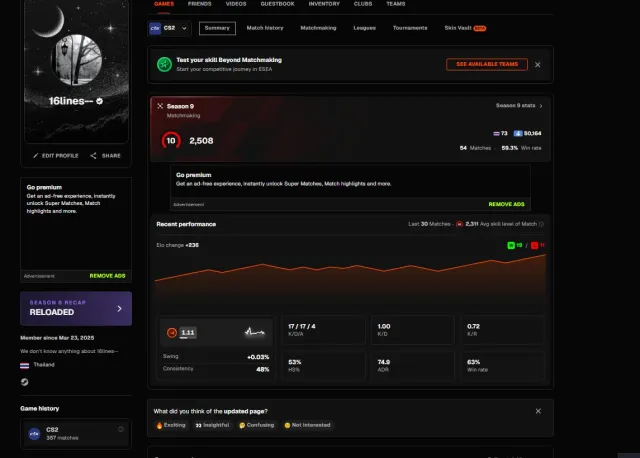Click the 74.9 ADR stat card
This screenshot has width=640, height=458.
[413, 366]
